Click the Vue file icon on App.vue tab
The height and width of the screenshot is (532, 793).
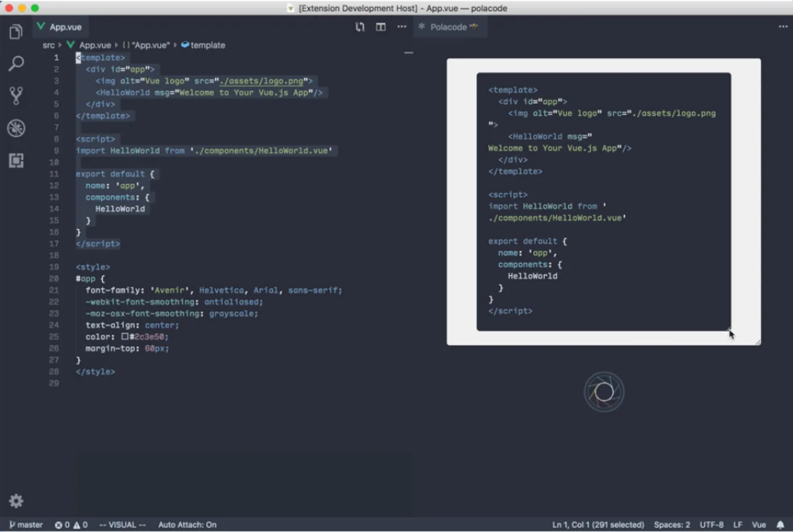41,27
